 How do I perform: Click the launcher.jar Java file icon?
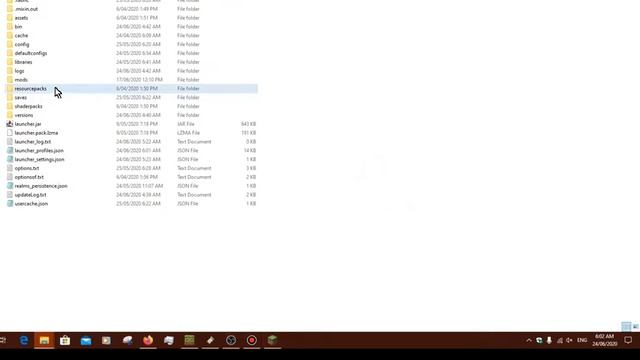(x=10, y=124)
